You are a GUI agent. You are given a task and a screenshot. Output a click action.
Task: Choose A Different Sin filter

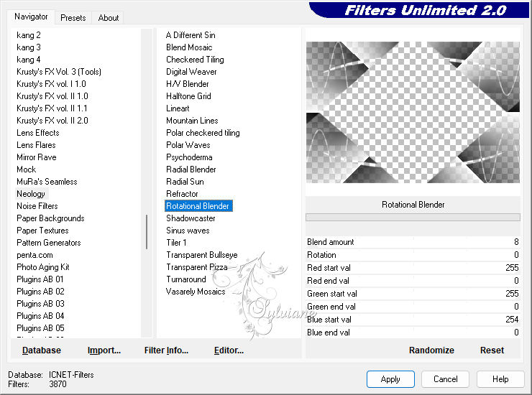[x=191, y=35]
